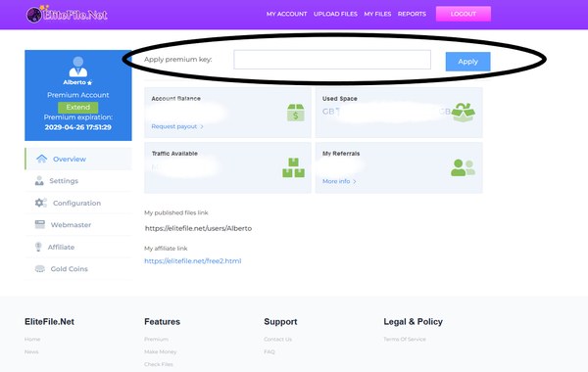Go to UPLOAD FILES in top navigation
This screenshot has height=372, width=588.
click(x=335, y=14)
